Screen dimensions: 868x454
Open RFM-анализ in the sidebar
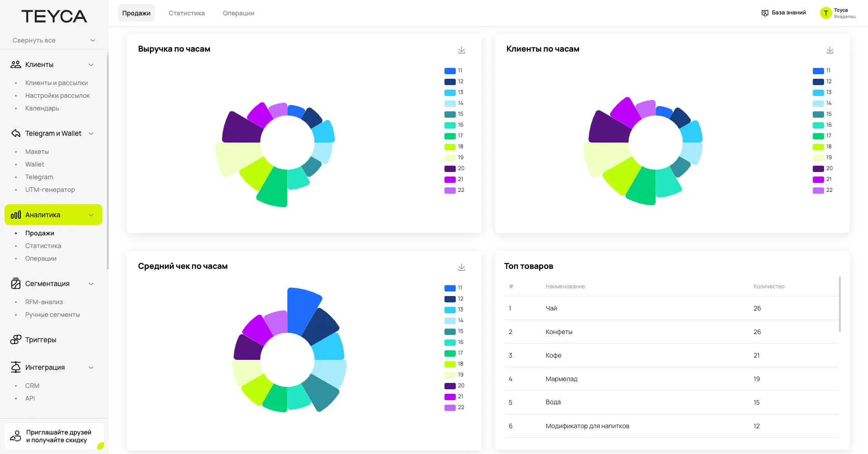click(x=44, y=302)
